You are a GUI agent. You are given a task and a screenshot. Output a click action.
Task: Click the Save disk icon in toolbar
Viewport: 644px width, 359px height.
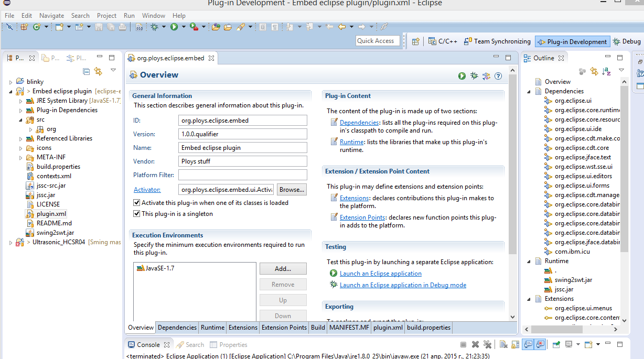tap(99, 27)
